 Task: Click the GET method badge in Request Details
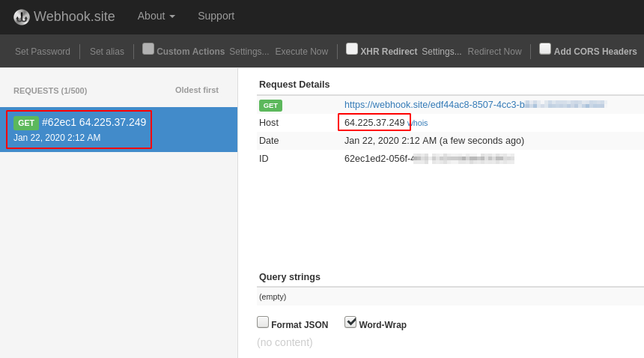point(270,106)
